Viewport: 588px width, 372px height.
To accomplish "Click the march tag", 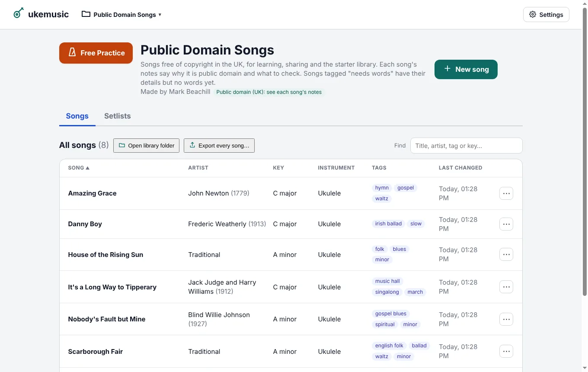I will (415, 292).
